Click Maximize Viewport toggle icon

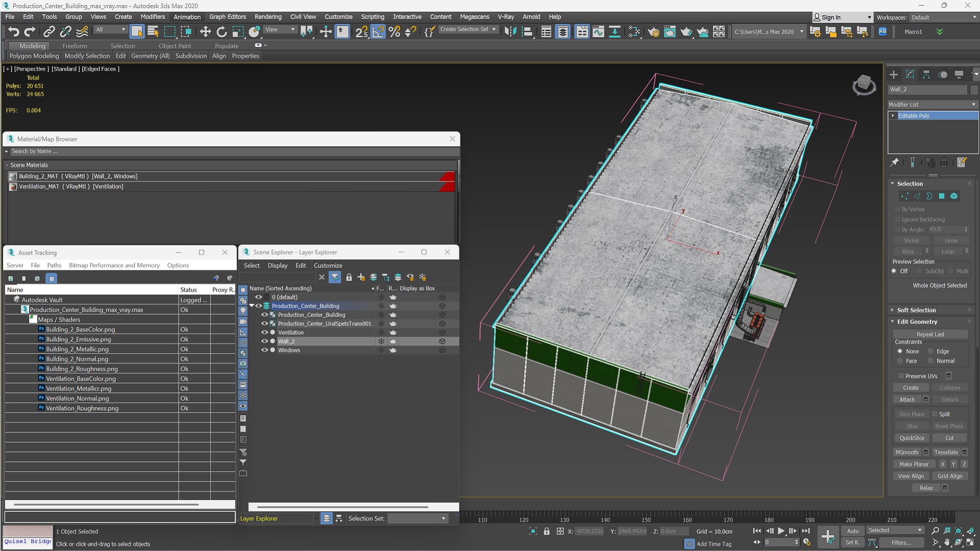970,542
